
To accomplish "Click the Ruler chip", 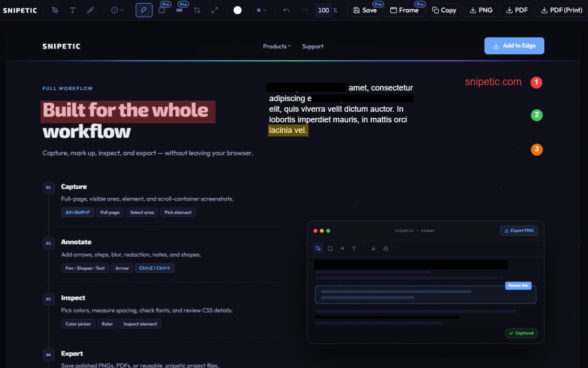I will point(107,324).
